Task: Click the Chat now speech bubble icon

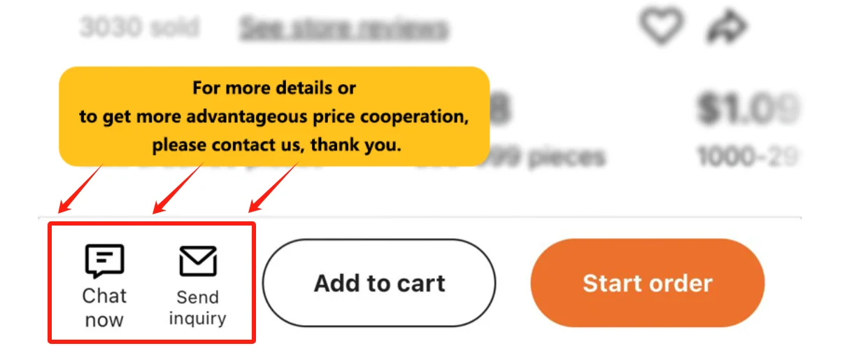Action: tap(104, 261)
